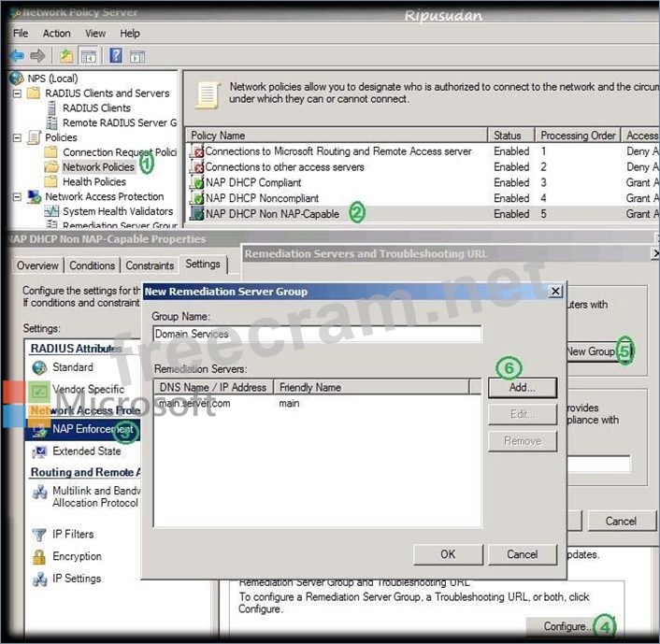Click the IP Filters funnel icon

point(39,535)
